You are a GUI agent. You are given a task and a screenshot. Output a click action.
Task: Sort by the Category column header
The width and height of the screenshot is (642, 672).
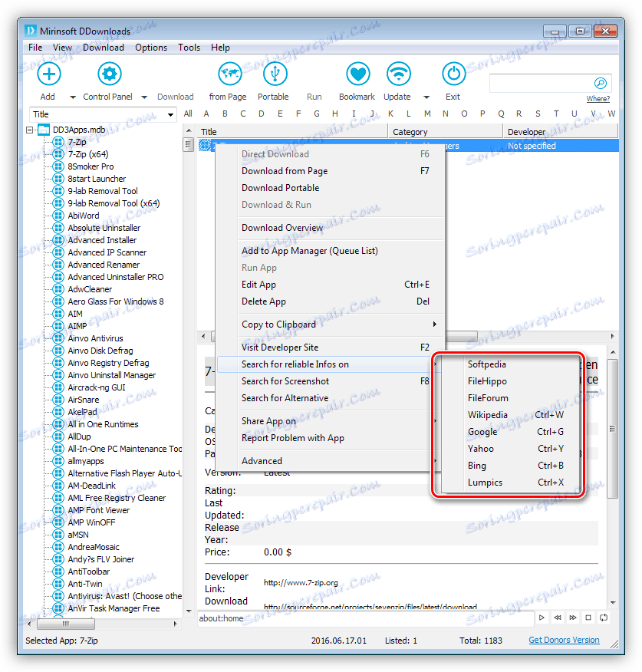(446, 132)
